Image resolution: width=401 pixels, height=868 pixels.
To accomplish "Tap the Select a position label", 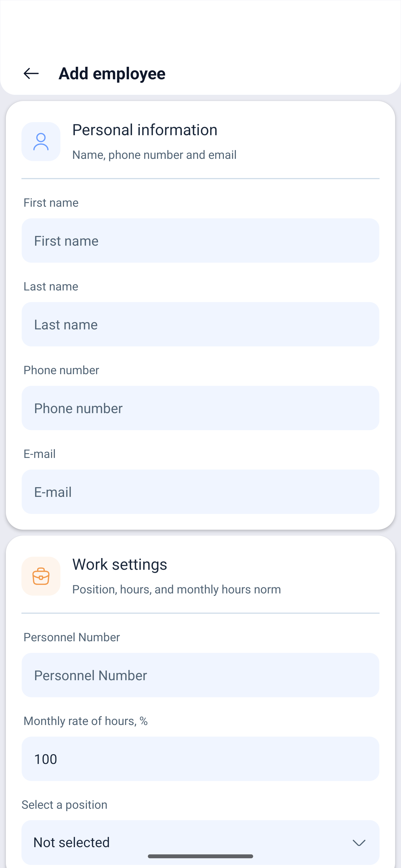I will [64, 805].
